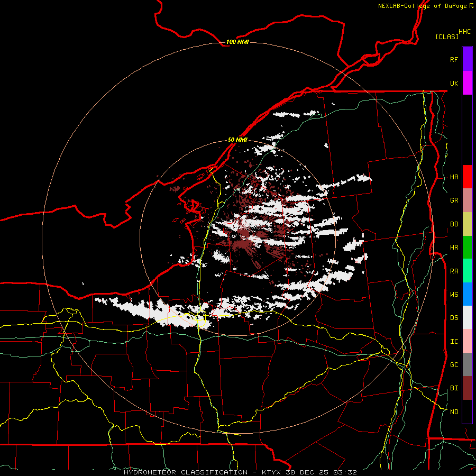Click the IC legend label
Viewport: 476px width, 476px height.
coord(454,342)
